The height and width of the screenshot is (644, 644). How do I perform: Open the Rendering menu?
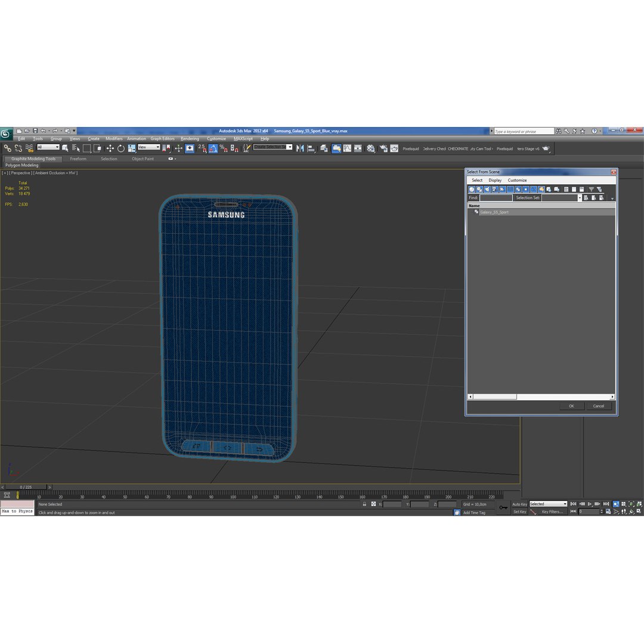pyautogui.click(x=190, y=139)
